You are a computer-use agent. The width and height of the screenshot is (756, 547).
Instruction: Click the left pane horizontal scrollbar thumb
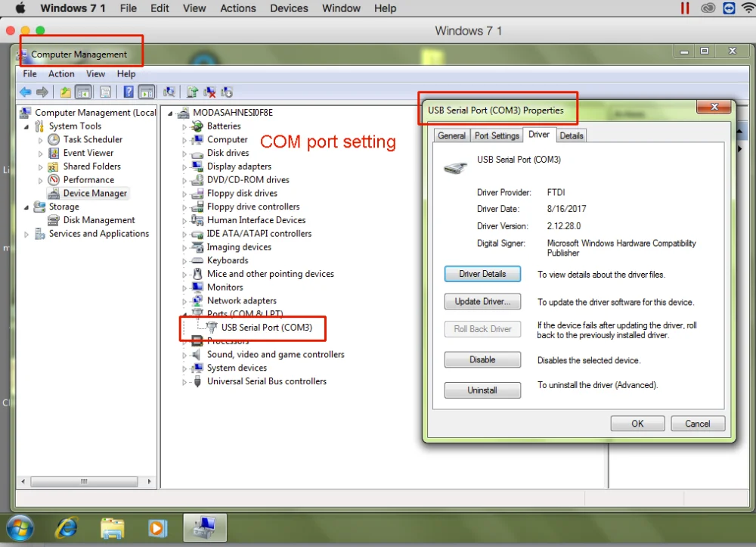tap(84, 481)
